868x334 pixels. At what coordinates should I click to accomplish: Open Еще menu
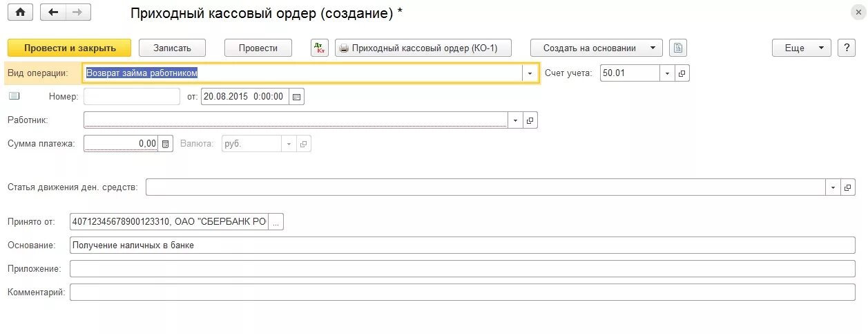point(801,48)
